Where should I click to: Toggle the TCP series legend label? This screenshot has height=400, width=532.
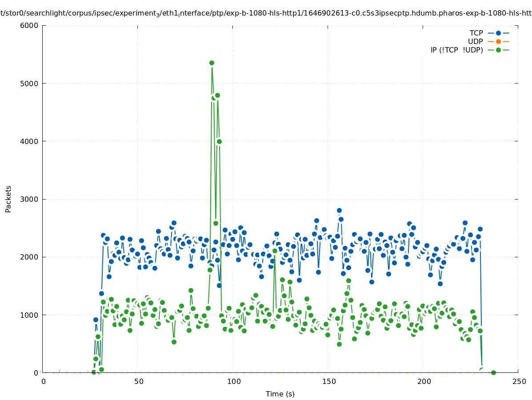[x=476, y=33]
